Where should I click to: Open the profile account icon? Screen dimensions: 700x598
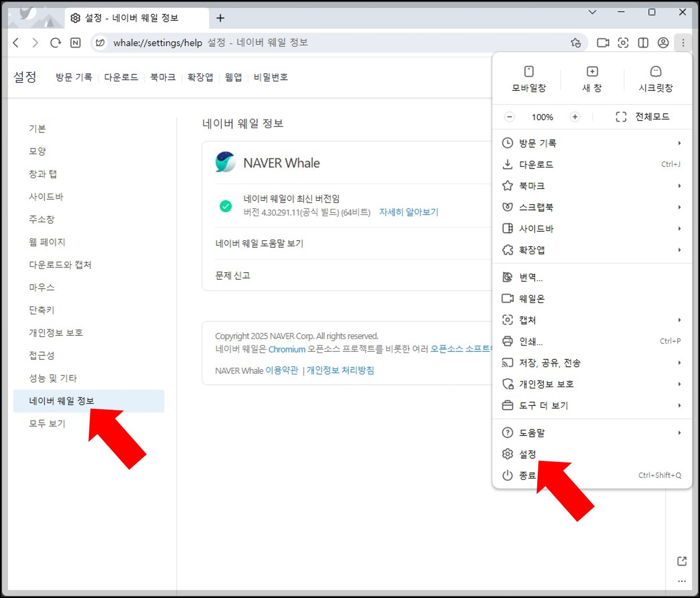click(663, 43)
